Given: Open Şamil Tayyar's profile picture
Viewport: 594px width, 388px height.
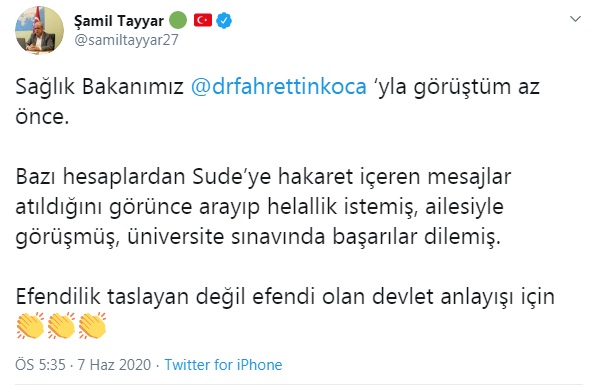Looking at the screenshot, I should point(39,30).
